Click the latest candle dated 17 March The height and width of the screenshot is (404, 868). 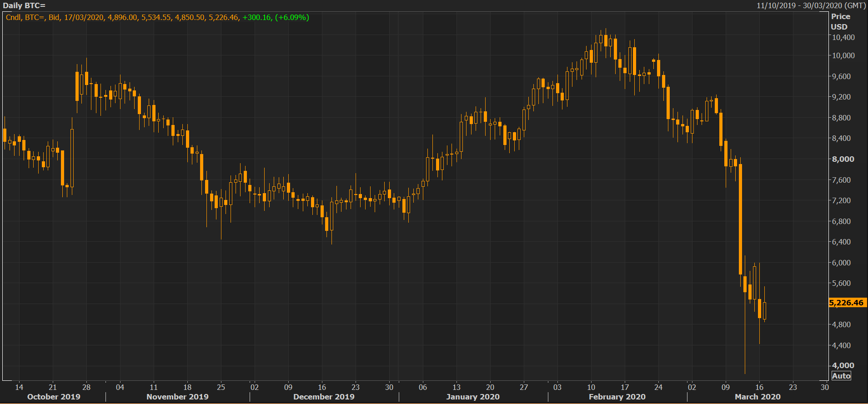click(764, 311)
